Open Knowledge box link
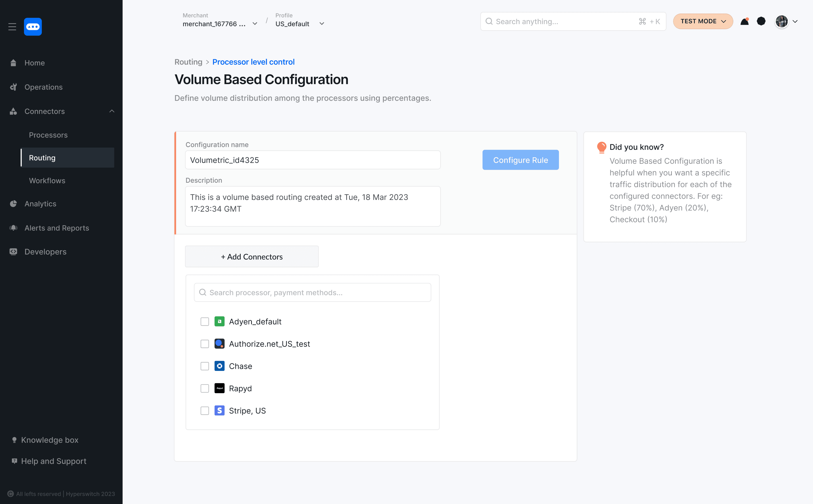The image size is (813, 504). click(50, 440)
